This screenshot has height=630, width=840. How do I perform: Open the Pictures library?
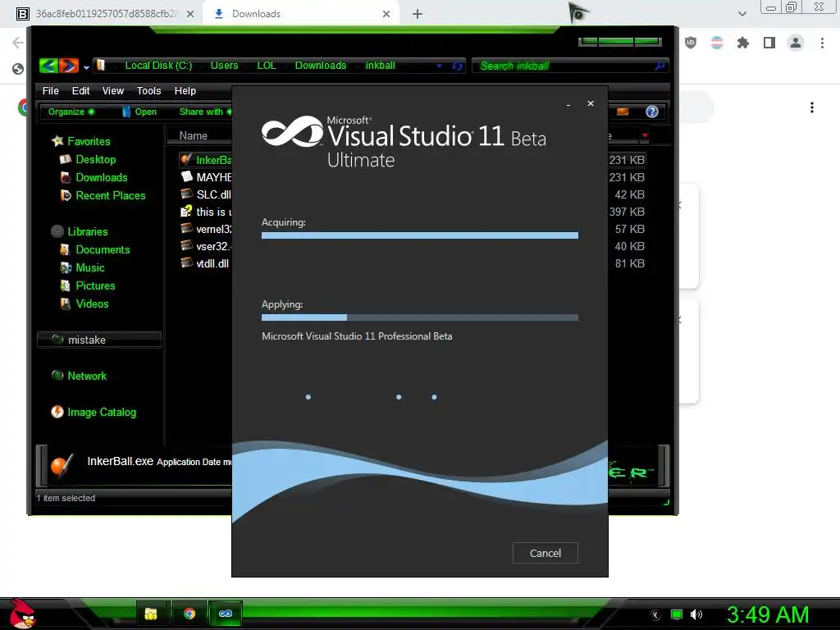pyautogui.click(x=88, y=285)
